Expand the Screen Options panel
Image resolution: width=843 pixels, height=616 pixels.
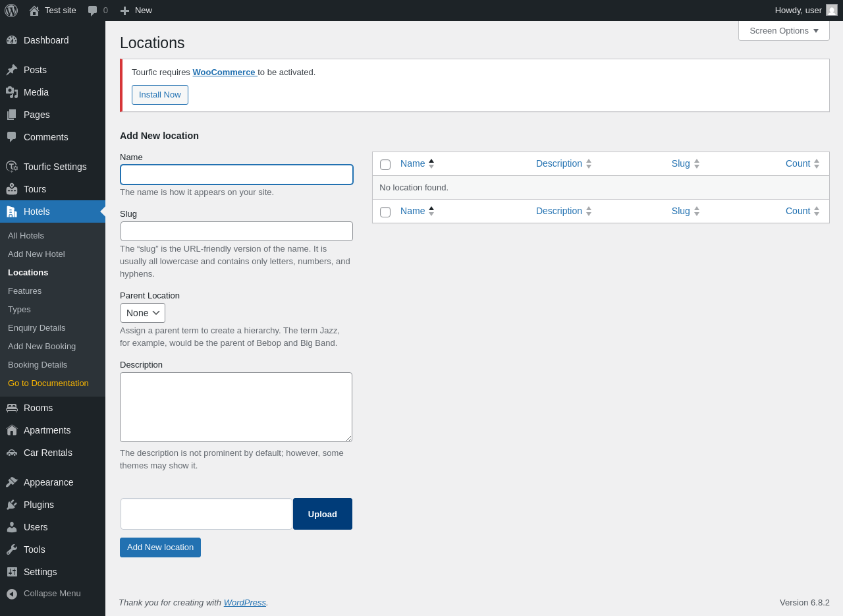(784, 31)
